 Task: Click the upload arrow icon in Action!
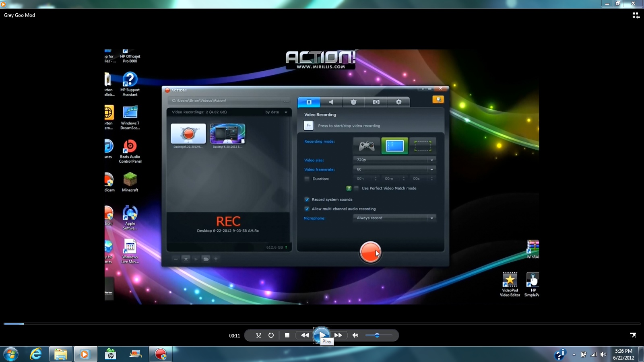[216, 259]
